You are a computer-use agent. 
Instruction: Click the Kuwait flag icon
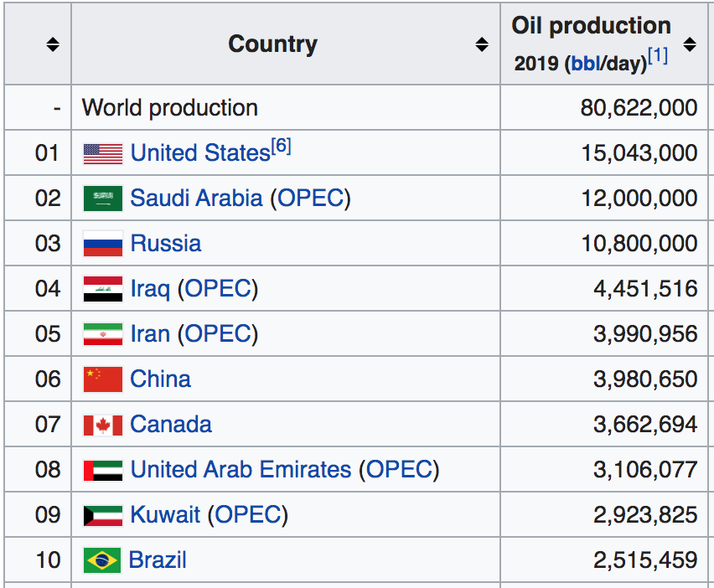coord(103,516)
